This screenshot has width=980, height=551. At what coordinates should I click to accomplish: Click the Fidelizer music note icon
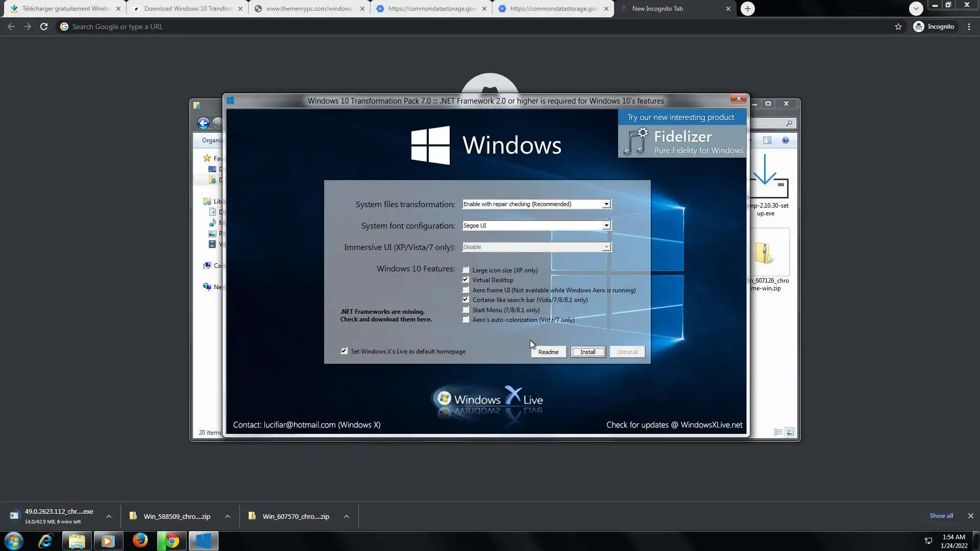pos(636,141)
